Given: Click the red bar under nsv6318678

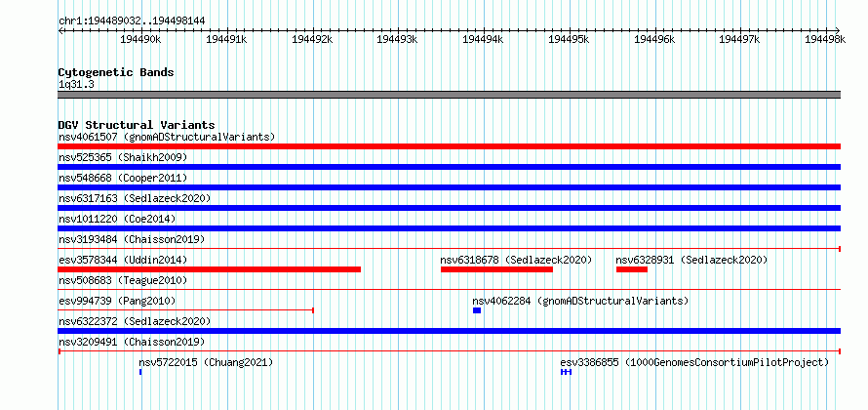Looking at the screenshot, I should 496,269.
